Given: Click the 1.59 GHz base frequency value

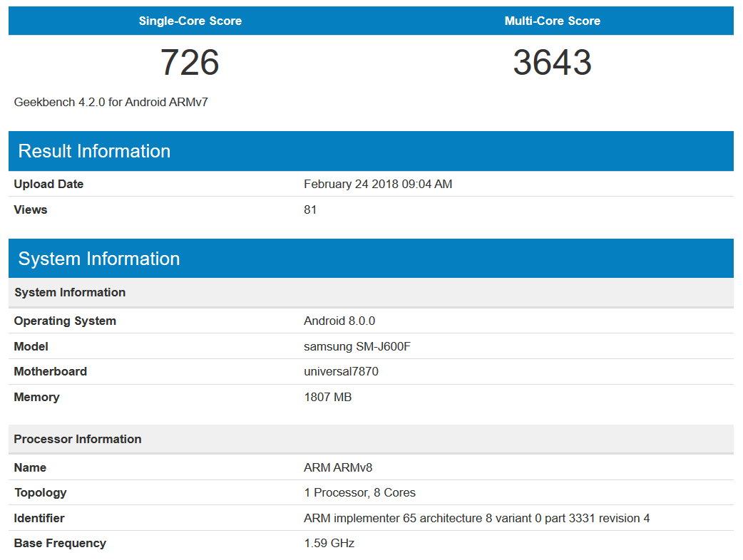Looking at the screenshot, I should (x=329, y=543).
